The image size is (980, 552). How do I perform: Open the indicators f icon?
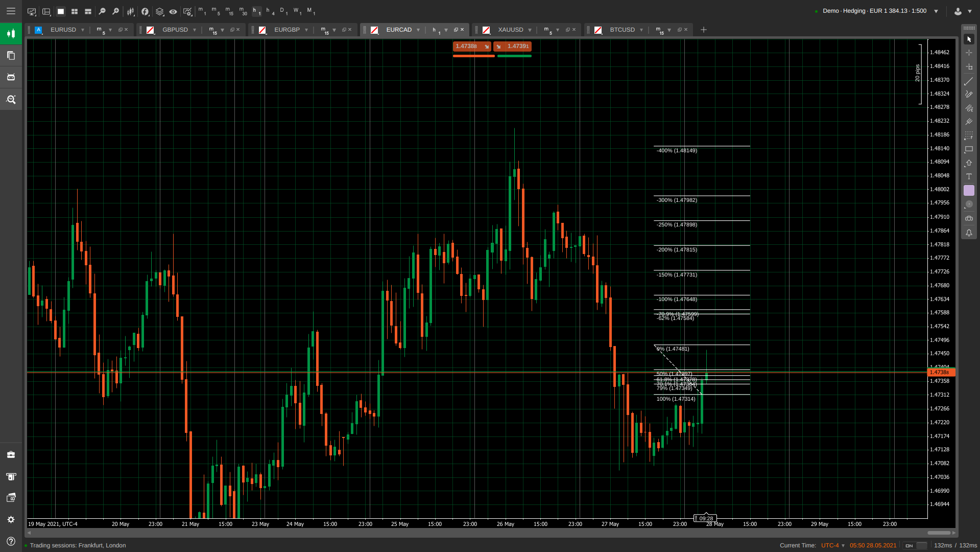click(x=145, y=11)
